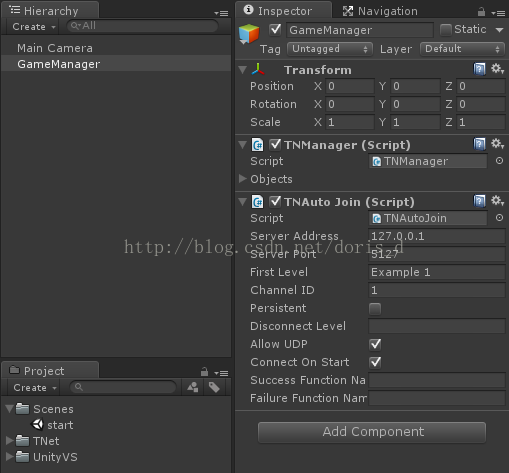Click the Server Port field 5127
The width and height of the screenshot is (509, 473).
click(x=437, y=254)
